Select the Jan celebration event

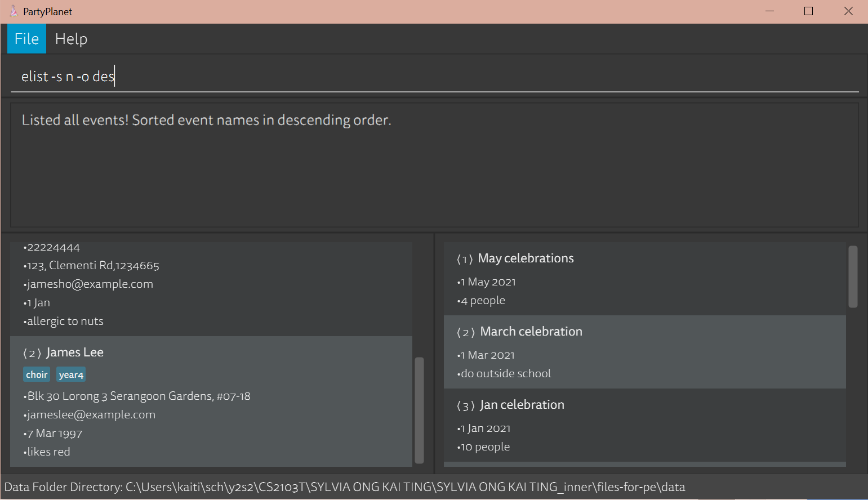point(645,425)
